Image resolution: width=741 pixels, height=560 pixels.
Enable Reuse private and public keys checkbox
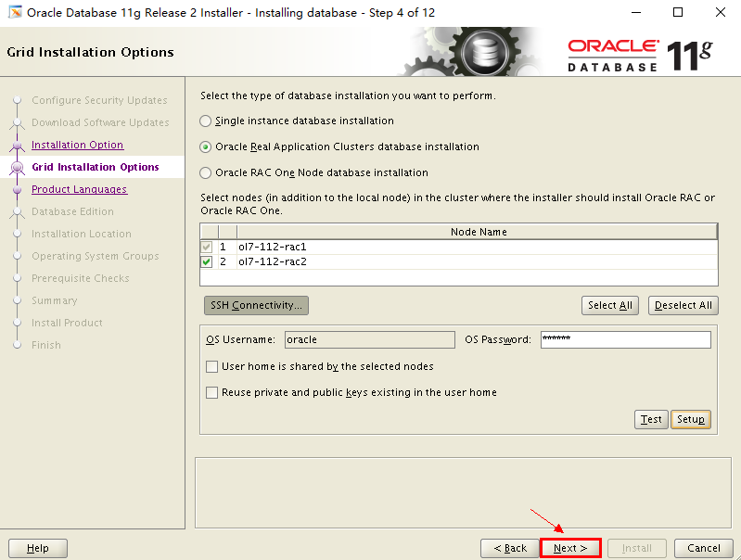(211, 393)
